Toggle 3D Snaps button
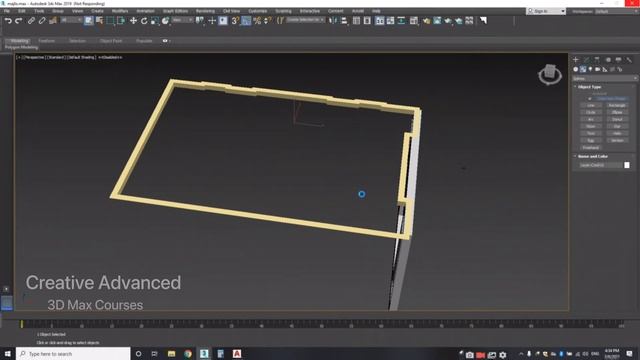Screen dimensions: 640x360 (x=235, y=21)
